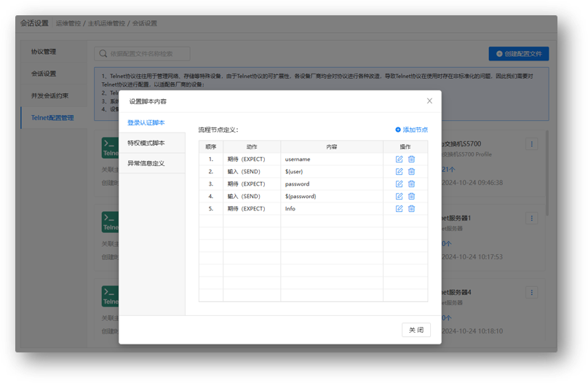
Task: Edit the row 5 Info EXPECT node
Action: tap(399, 209)
